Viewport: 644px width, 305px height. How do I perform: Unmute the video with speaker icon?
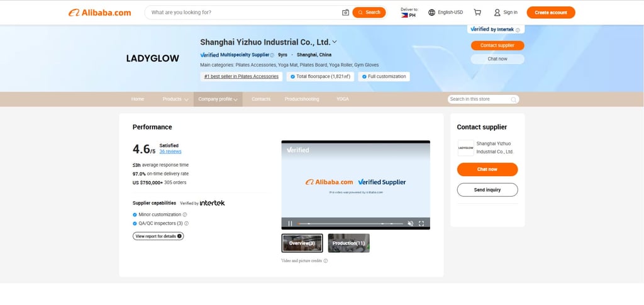(410, 223)
